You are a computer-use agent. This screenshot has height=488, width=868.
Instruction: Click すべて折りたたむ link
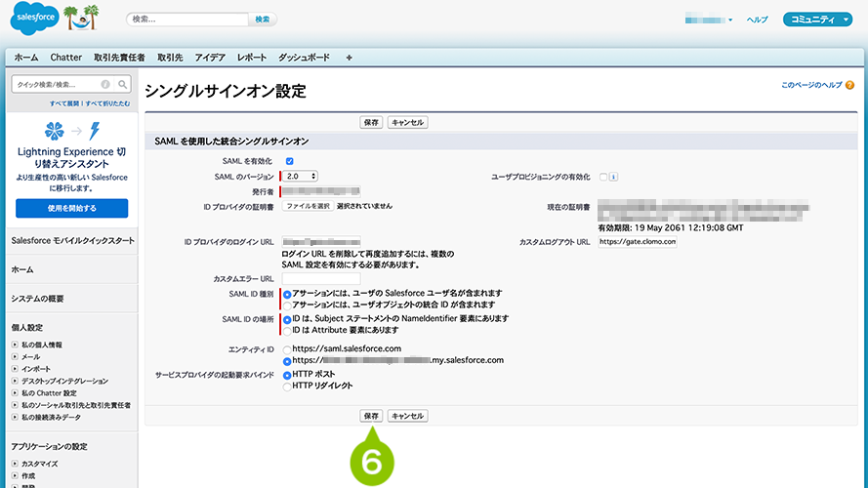(x=107, y=103)
